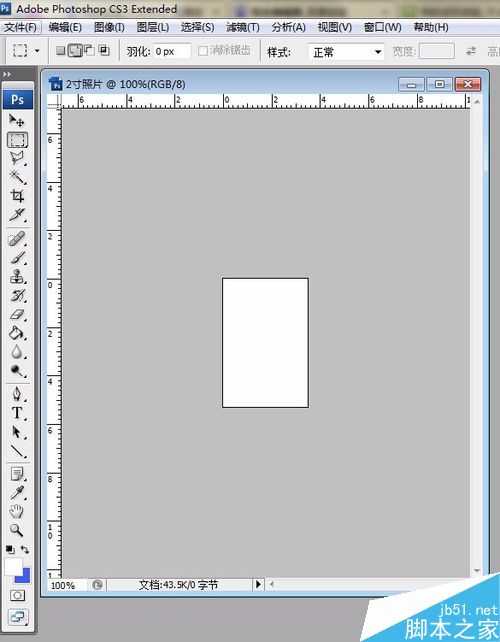500x642 pixels.
Task: Select the Hand tool
Action: tap(17, 511)
